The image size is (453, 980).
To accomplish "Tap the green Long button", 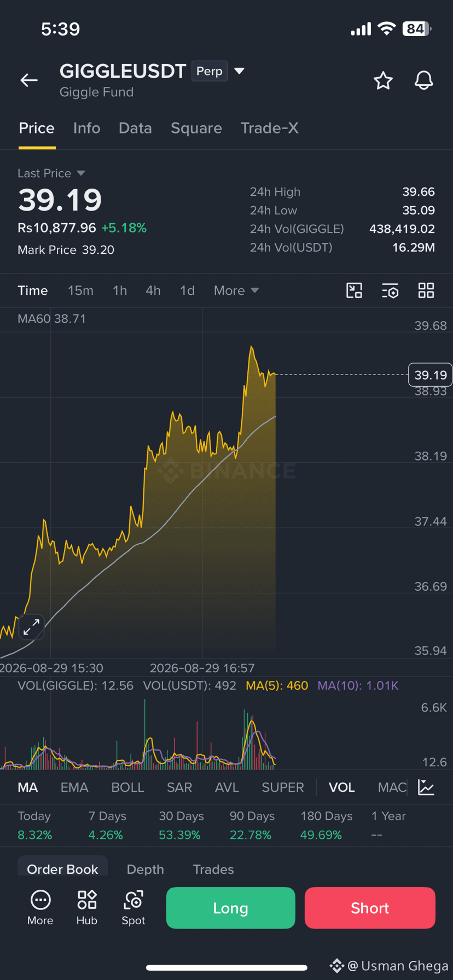I will click(x=230, y=908).
